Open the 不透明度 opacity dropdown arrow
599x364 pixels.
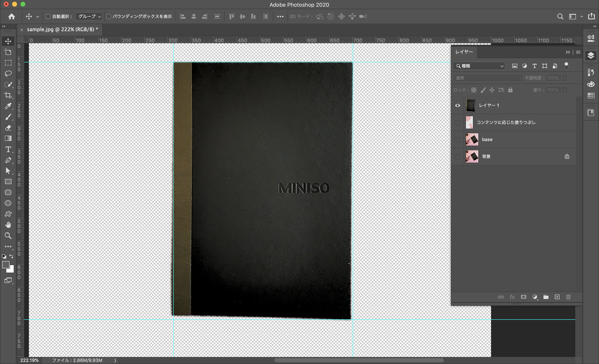coord(565,78)
